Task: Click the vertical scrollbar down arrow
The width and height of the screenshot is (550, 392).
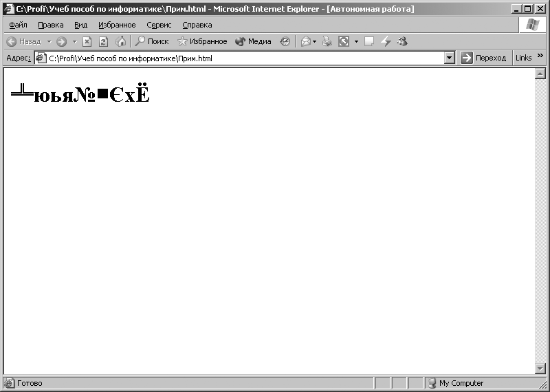Action: point(540,368)
